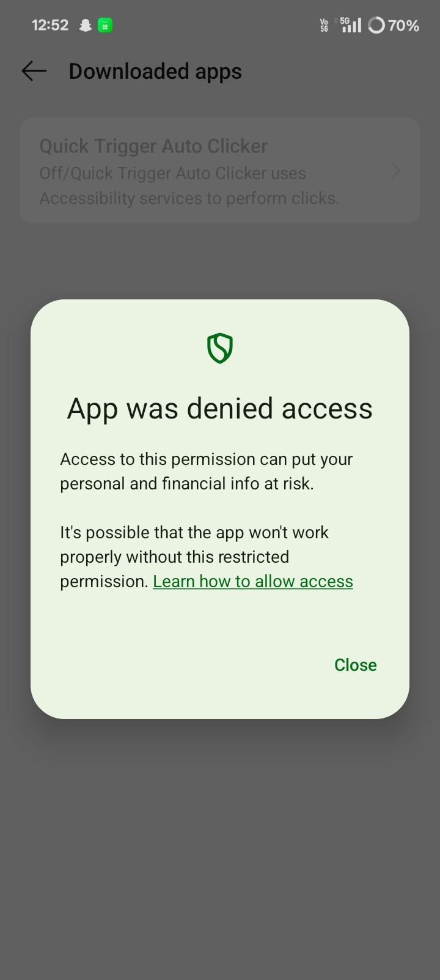Dismiss the dialog with Close

click(x=356, y=665)
